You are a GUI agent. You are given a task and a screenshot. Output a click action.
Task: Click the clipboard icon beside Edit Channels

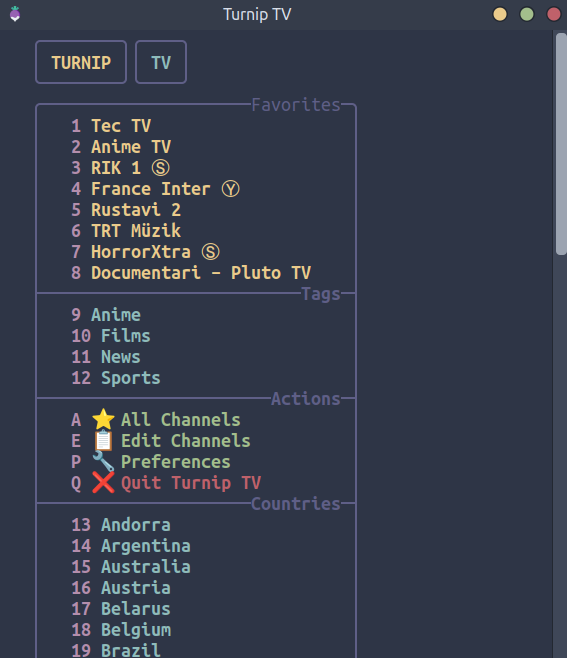(x=103, y=441)
